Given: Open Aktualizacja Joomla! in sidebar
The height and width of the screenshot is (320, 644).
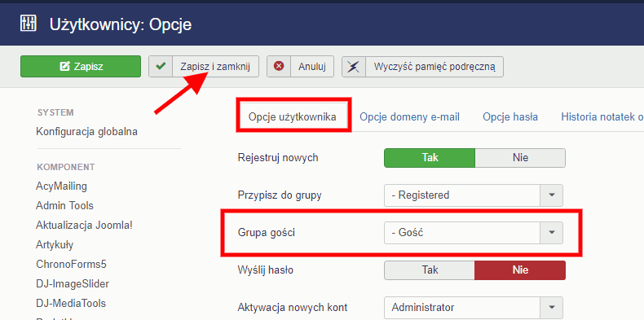Looking at the screenshot, I should 84,226.
